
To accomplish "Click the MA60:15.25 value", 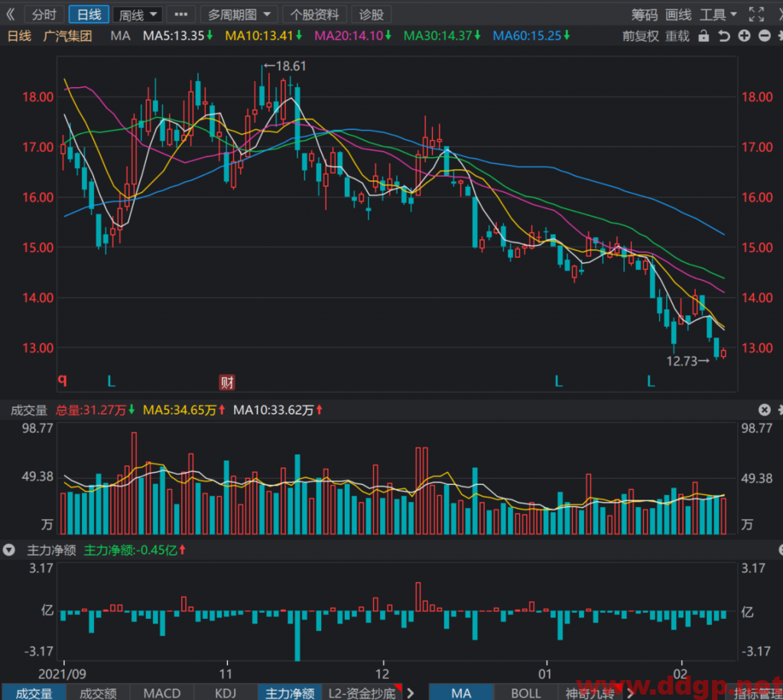I will click(531, 36).
